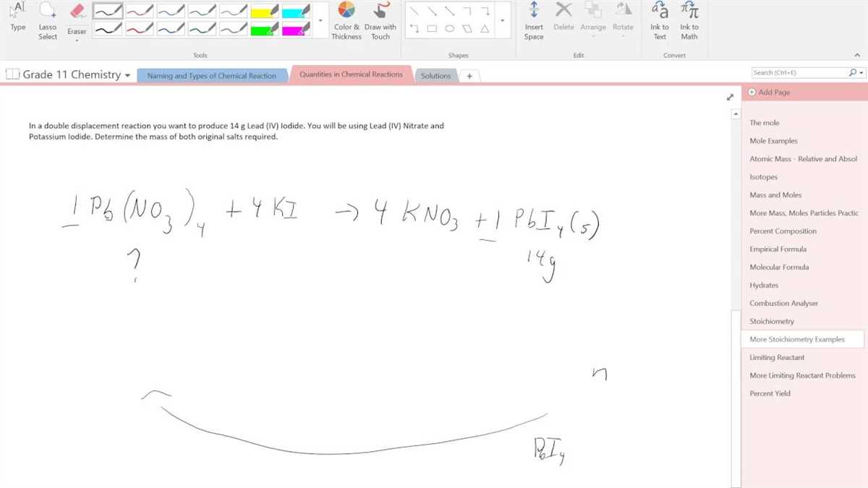
Task: Open the Arrange menu
Action: [x=593, y=20]
